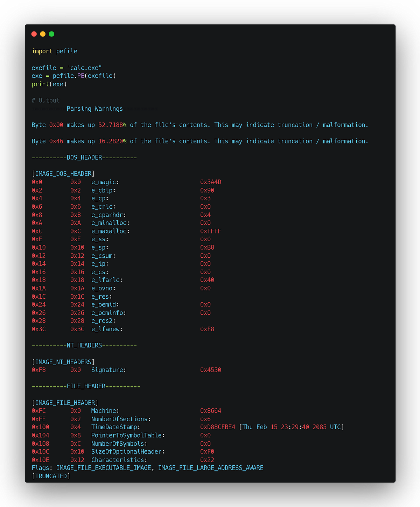This screenshot has width=420, height=507.
Task: Click the Parsing Warnings heading
Action: [x=94, y=109]
